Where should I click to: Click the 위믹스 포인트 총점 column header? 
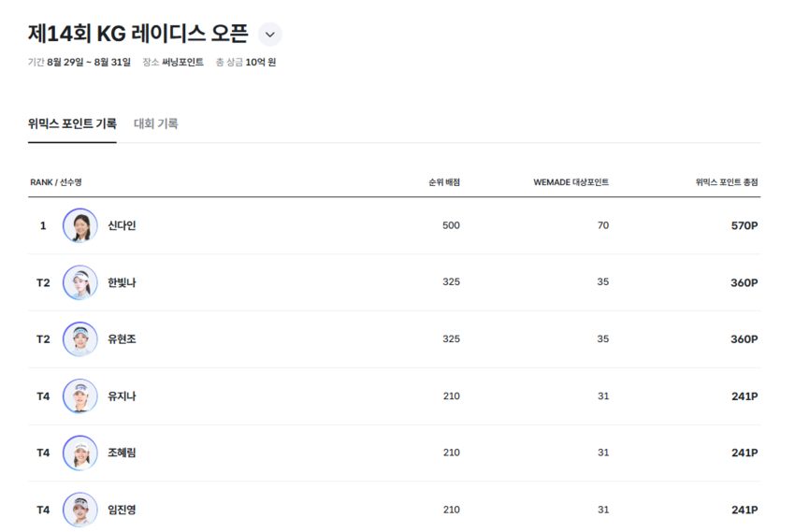click(726, 182)
